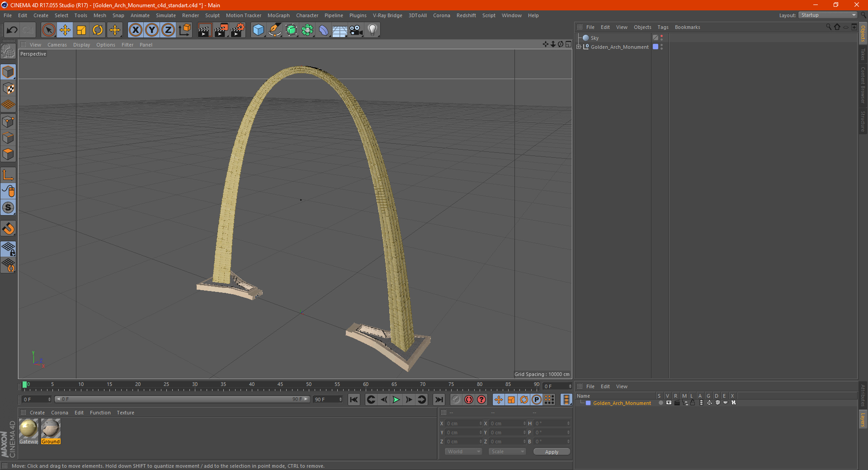Open the MoGraph array generator icon
The height and width of the screenshot is (470, 868).
coord(307,30)
